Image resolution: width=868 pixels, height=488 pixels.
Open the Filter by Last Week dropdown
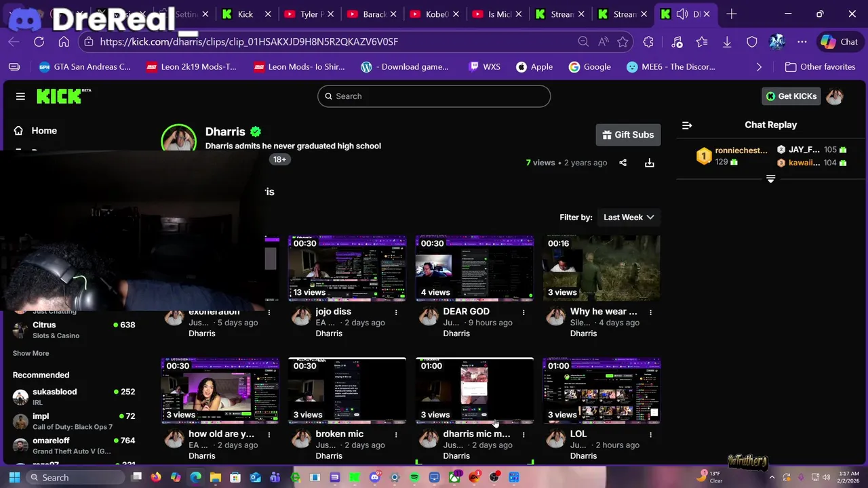tap(629, 218)
